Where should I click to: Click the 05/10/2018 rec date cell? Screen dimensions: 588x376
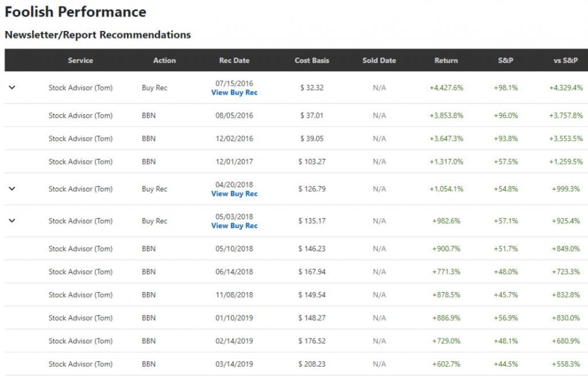click(x=234, y=249)
